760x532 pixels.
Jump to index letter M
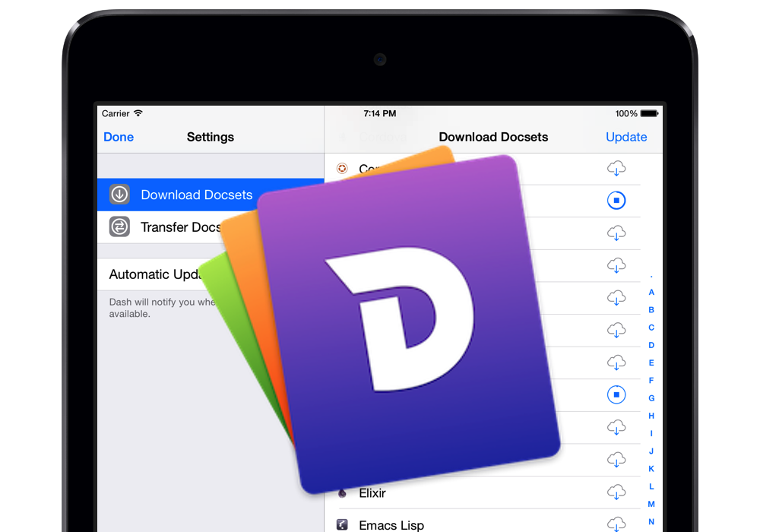pyautogui.click(x=651, y=505)
